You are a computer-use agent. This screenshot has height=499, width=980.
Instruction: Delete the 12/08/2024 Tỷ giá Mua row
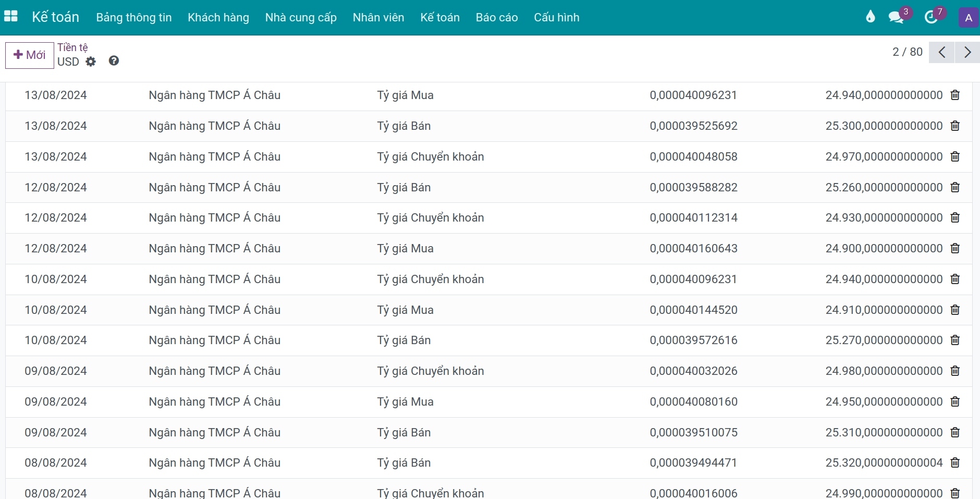coord(955,248)
